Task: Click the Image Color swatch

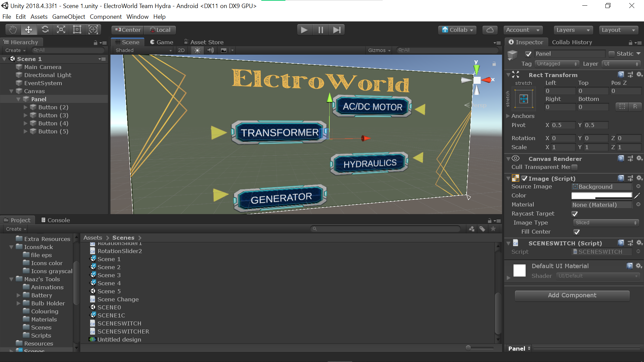Action: [601, 195]
